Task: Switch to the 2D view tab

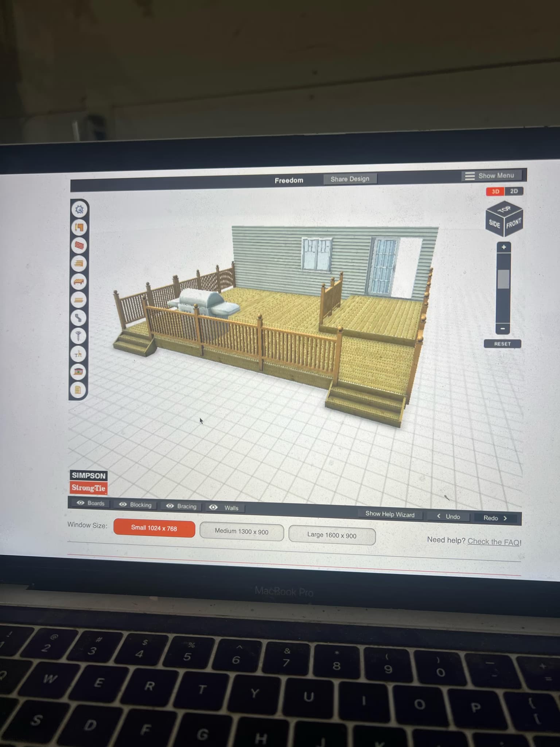Action: 514,191
